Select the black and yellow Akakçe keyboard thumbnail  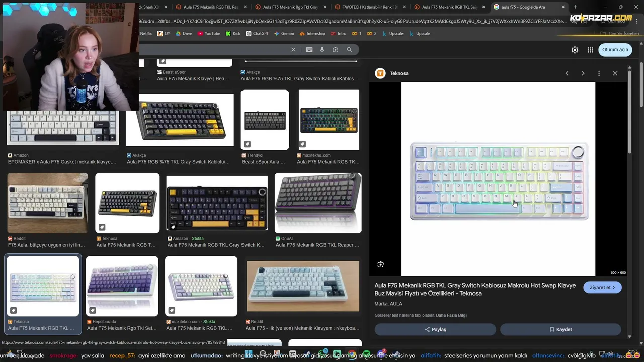[180, 120]
